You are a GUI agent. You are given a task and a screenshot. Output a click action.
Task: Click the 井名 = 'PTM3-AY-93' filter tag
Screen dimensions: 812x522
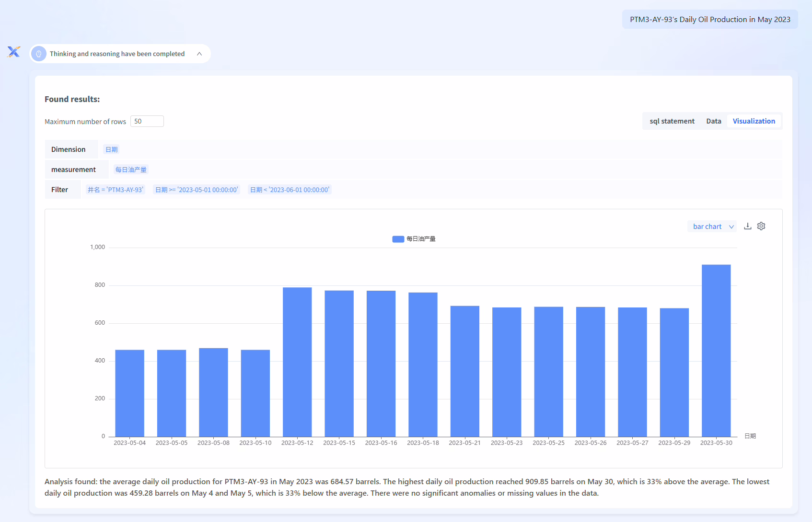[x=116, y=190]
